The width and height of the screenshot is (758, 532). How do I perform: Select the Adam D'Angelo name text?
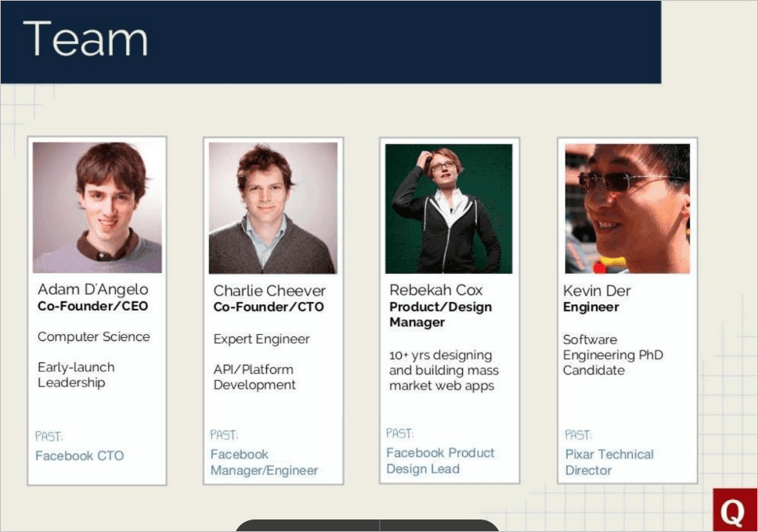92,289
